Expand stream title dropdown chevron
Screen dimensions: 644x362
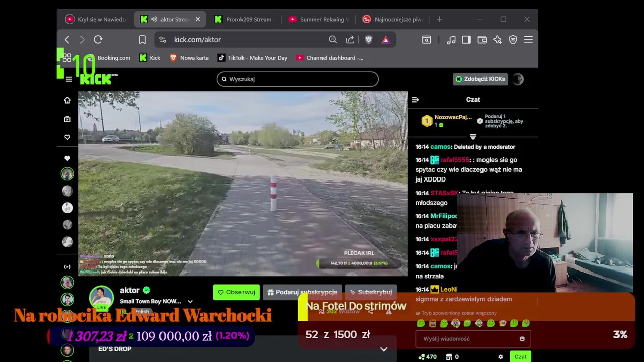[190, 302]
